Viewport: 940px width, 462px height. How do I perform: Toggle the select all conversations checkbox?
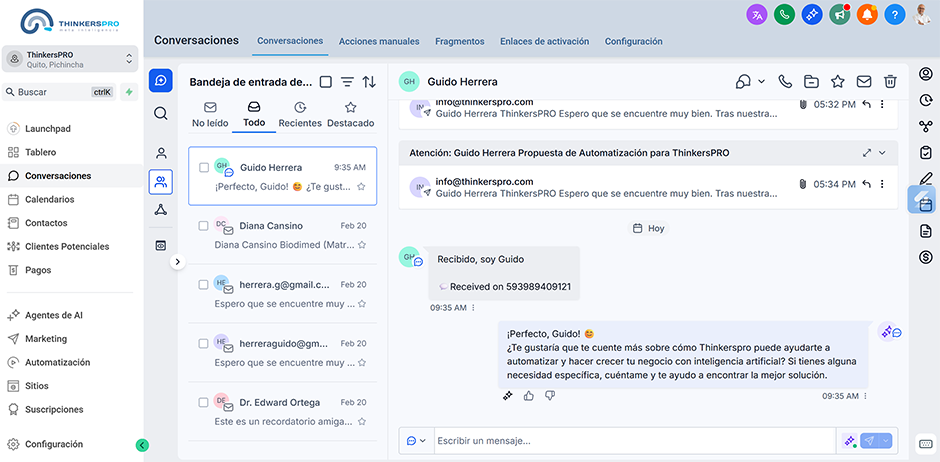click(325, 82)
